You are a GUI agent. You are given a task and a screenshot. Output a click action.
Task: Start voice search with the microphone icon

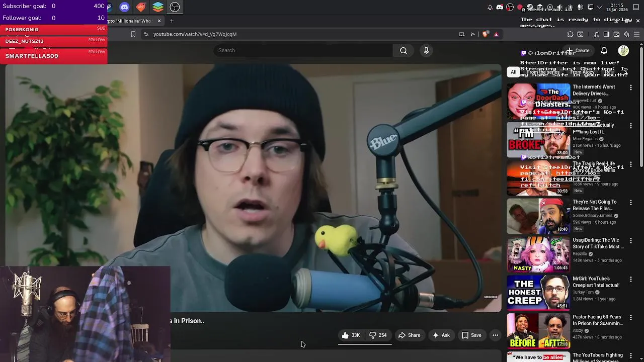click(426, 50)
